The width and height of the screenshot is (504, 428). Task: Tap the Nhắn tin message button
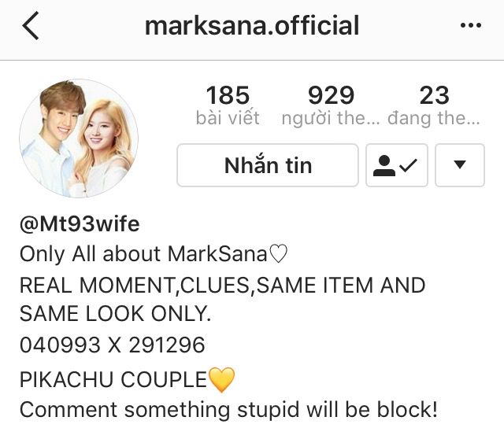click(268, 165)
